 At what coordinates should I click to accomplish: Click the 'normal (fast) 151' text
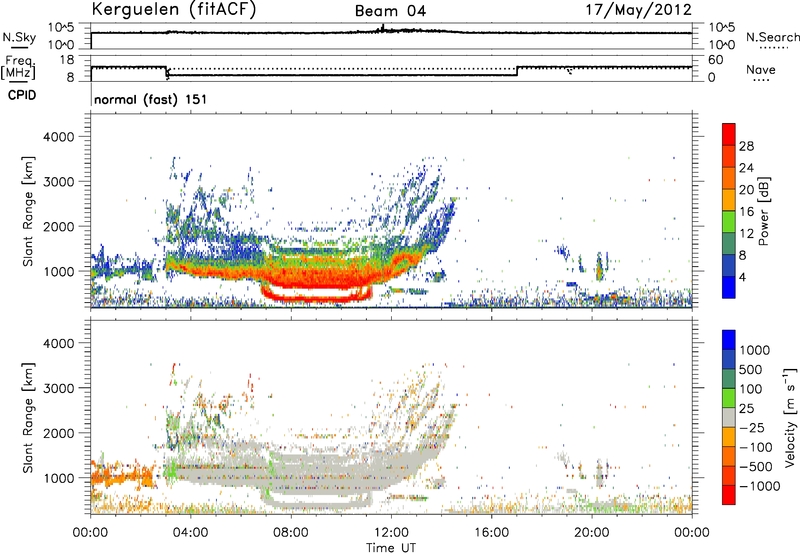pyautogui.click(x=151, y=99)
